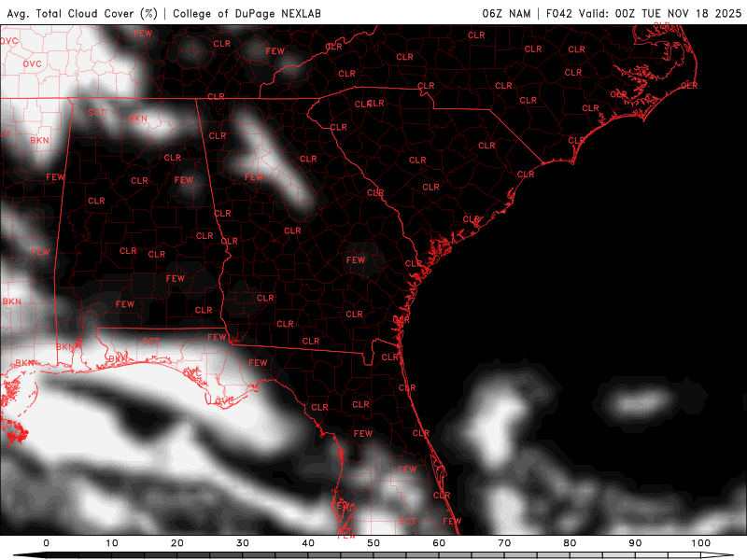Click the 10 value on the color scale

point(111,543)
